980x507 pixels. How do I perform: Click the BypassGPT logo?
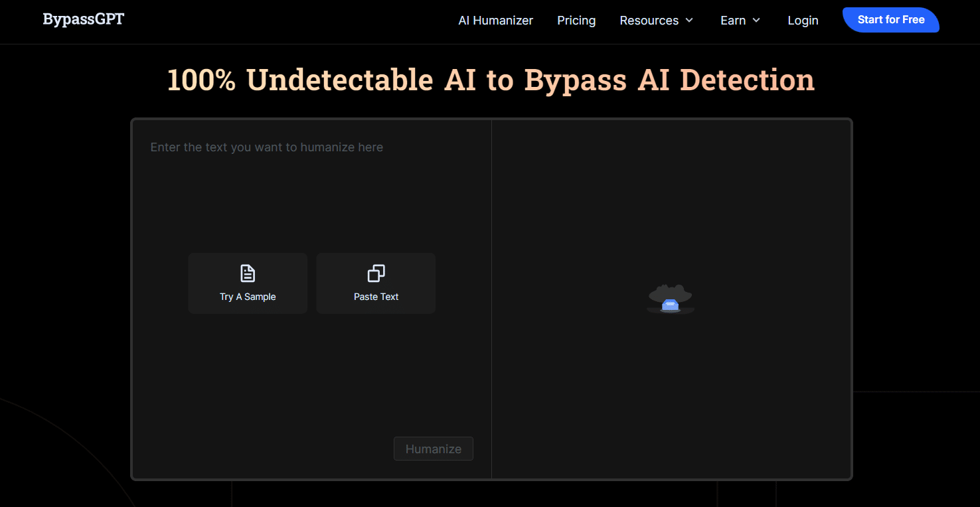pos(83,19)
